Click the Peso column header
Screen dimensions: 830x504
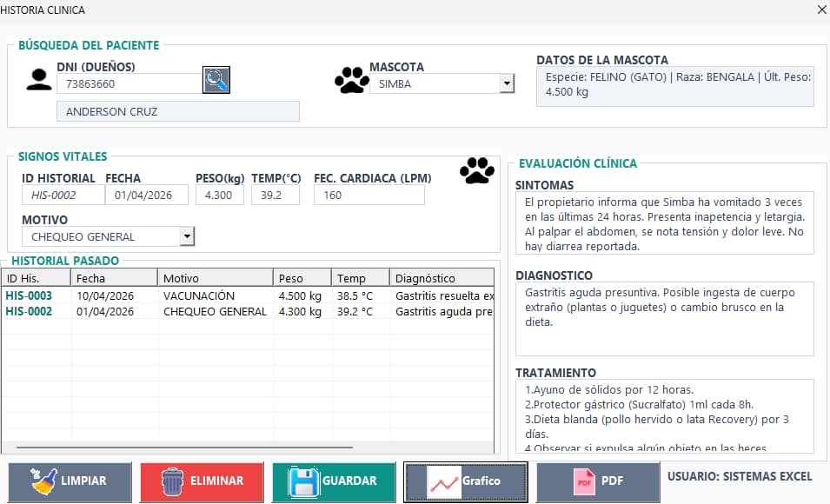(x=302, y=278)
